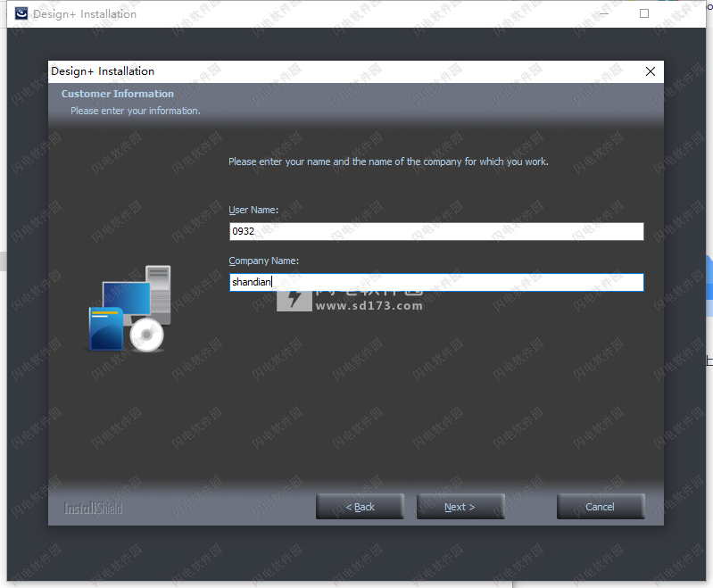Click the instruction text about name and company
713x588 pixels.
coord(388,161)
